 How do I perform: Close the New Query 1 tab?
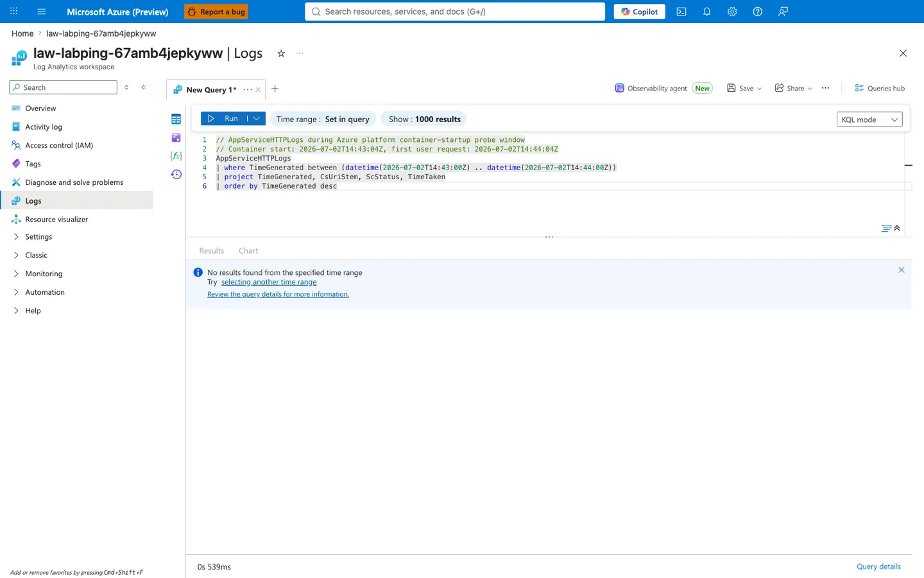pos(258,90)
